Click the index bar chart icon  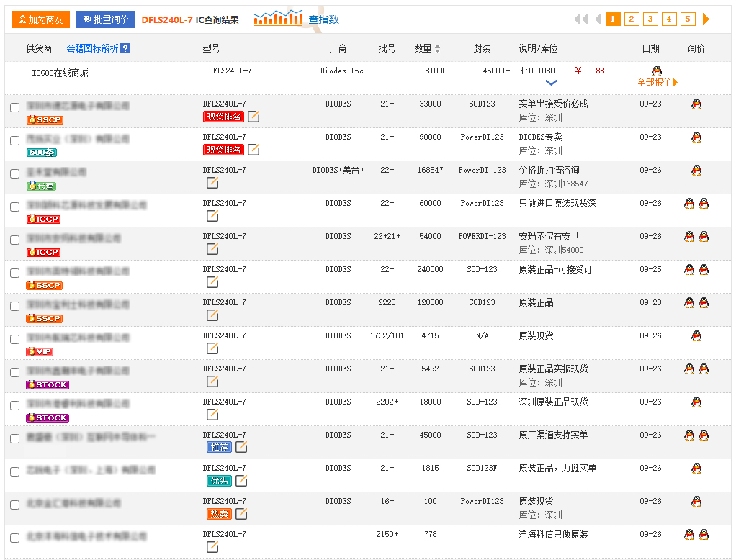[279, 18]
